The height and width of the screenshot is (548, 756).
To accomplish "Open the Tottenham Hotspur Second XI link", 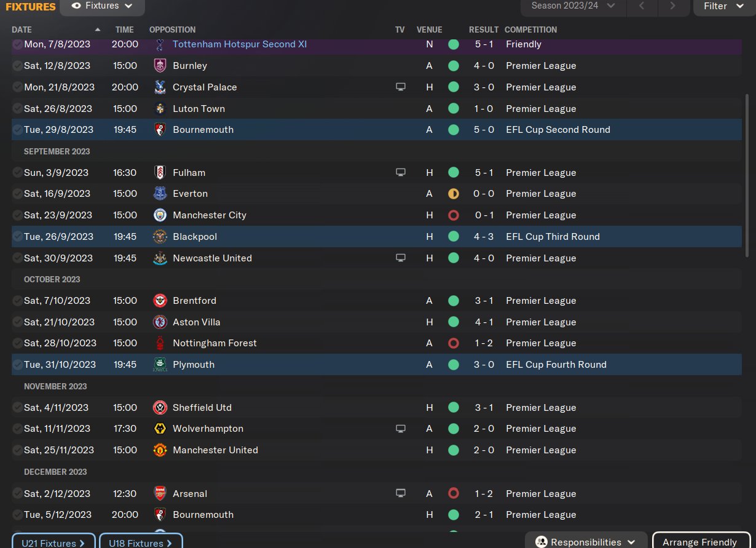I will click(x=240, y=44).
